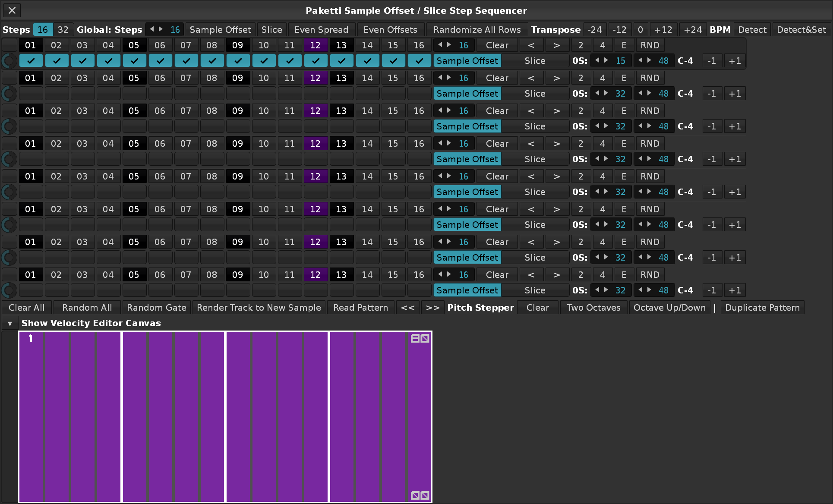Click first row's step count value 16
This screenshot has width=833, height=504.
point(463,45)
